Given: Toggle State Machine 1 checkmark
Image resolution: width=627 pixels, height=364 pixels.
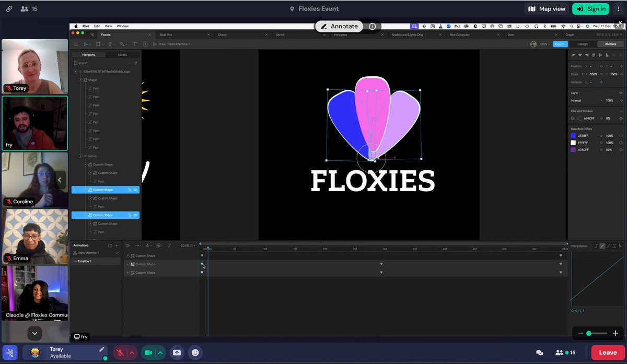Looking at the screenshot, I should click(117, 253).
